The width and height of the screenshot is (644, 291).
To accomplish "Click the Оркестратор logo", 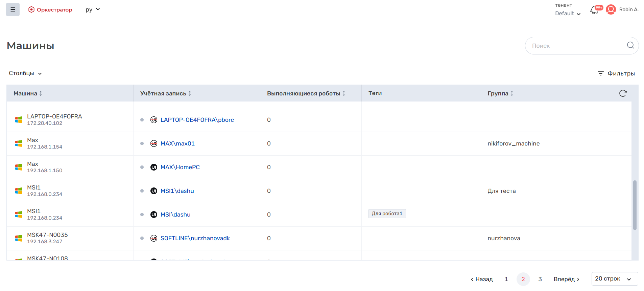I will click(50, 9).
